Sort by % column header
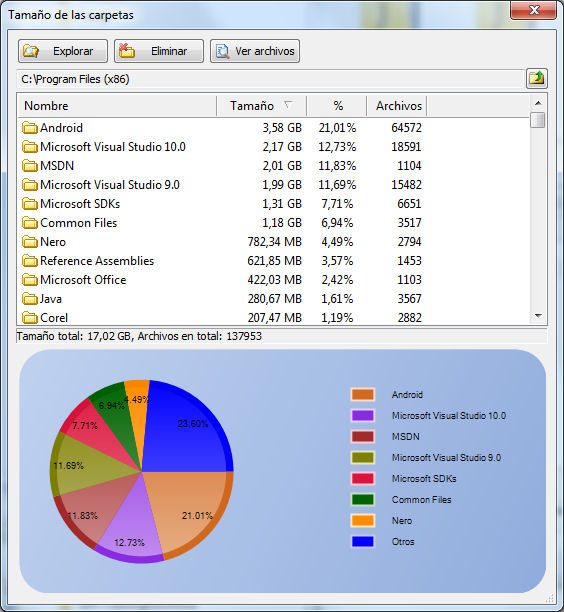This screenshot has height=612, width=564. click(337, 106)
